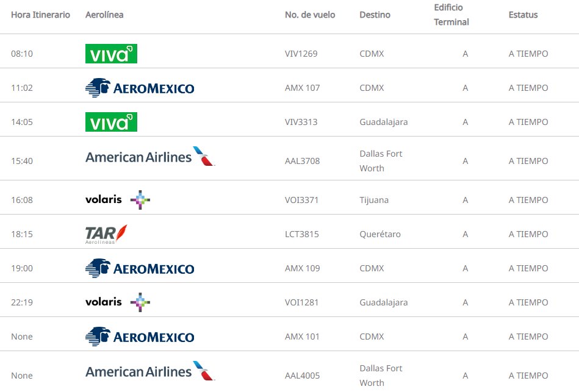Select flight number VOI3371

(x=301, y=200)
